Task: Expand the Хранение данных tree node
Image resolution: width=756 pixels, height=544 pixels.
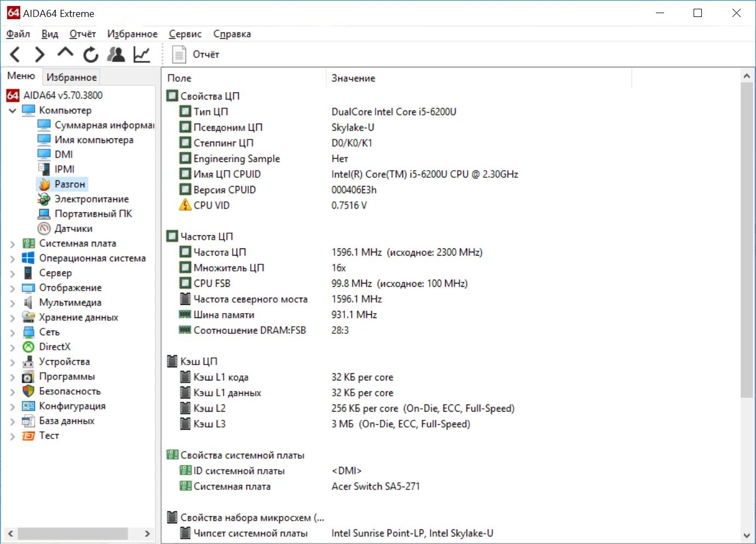Action: click(x=13, y=317)
